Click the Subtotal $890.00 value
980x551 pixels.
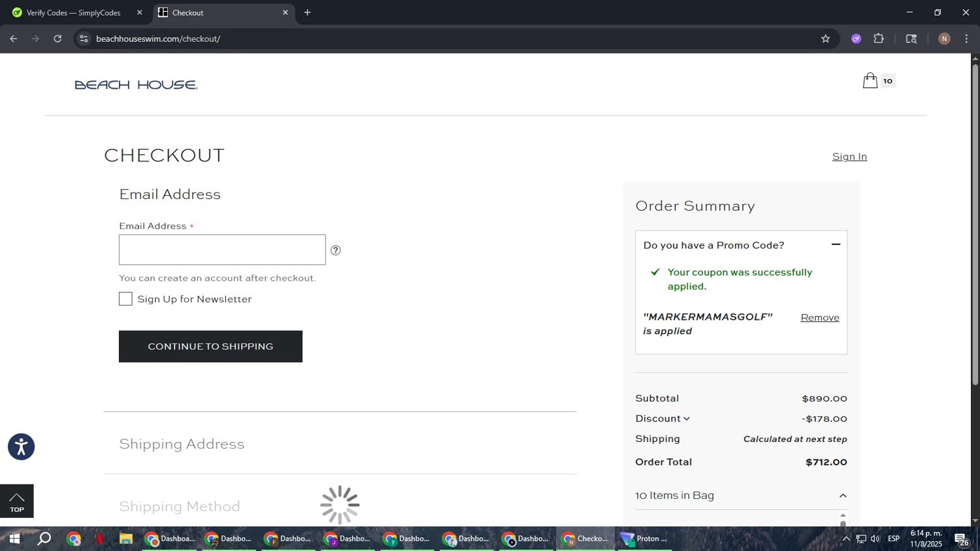click(x=825, y=398)
